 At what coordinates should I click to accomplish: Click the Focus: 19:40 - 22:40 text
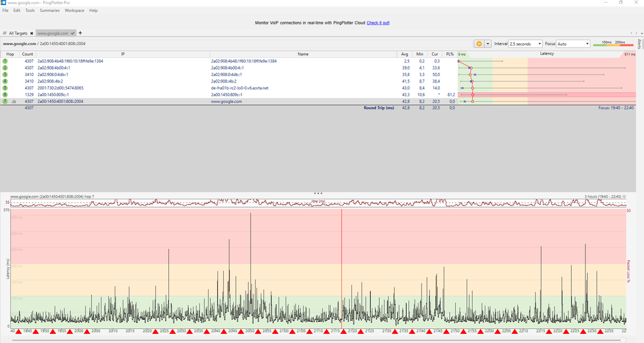pyautogui.click(x=616, y=108)
